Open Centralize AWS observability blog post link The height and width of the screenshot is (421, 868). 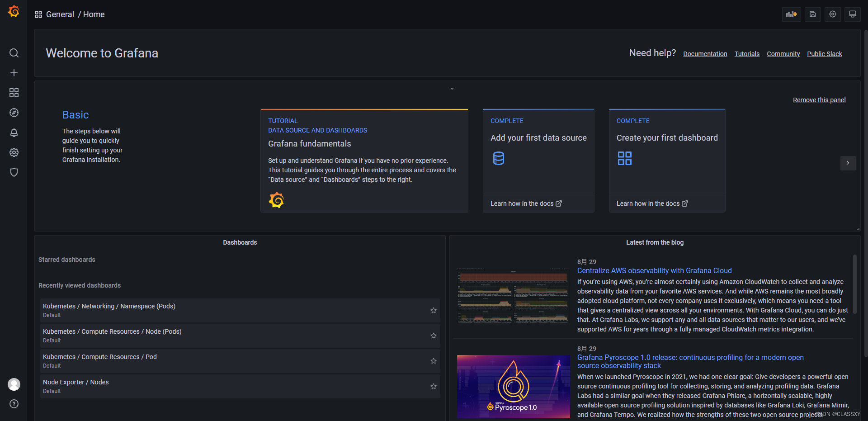[654, 270]
